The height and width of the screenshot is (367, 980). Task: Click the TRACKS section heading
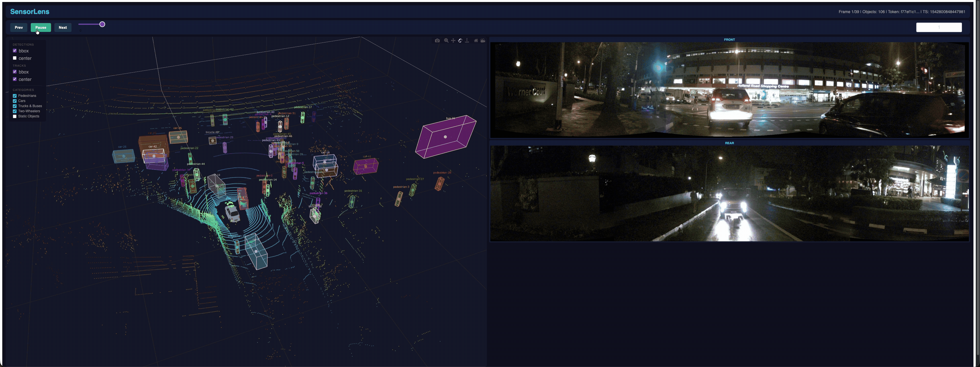point(19,66)
